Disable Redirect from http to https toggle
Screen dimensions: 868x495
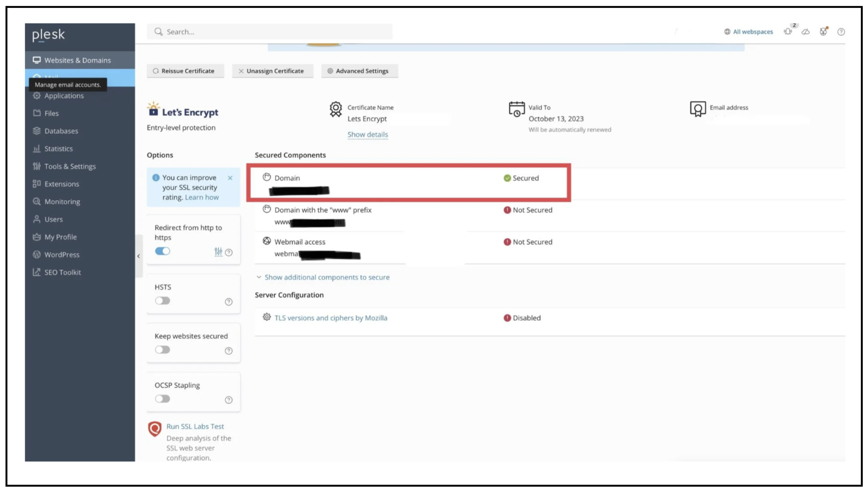click(163, 251)
